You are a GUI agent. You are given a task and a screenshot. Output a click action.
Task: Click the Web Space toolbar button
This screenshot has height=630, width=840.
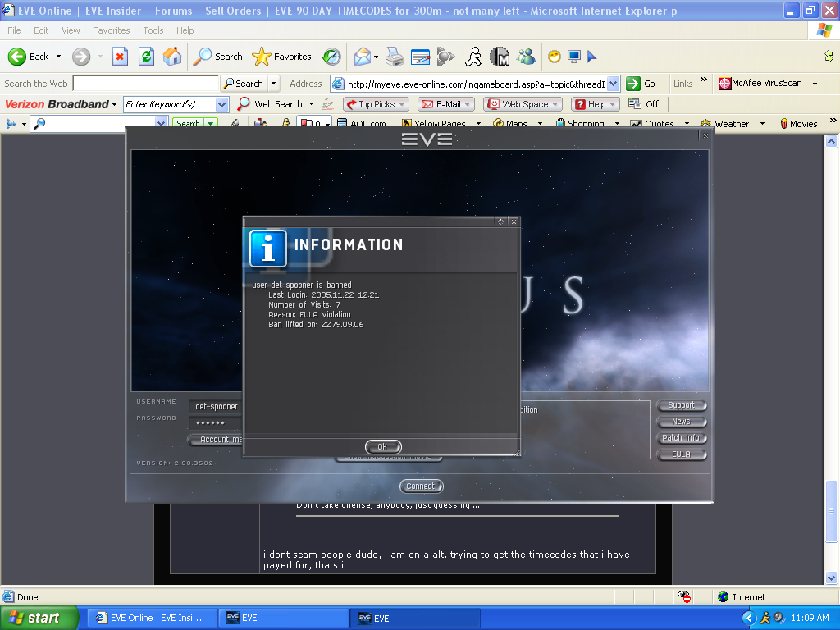[523, 104]
